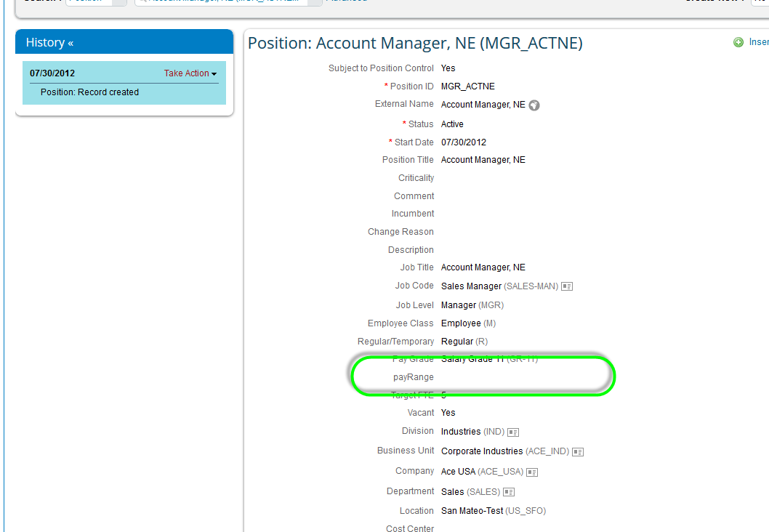Collapse the History panel header
The width and height of the screenshot is (769, 532).
(x=124, y=42)
